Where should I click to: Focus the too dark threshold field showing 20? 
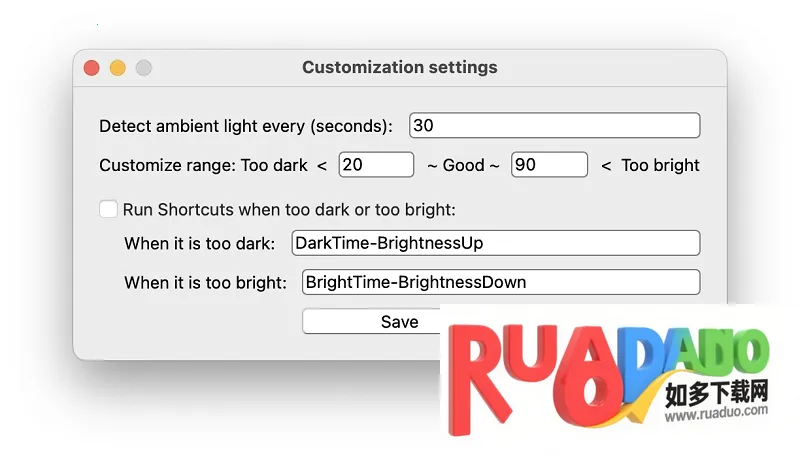pos(376,165)
